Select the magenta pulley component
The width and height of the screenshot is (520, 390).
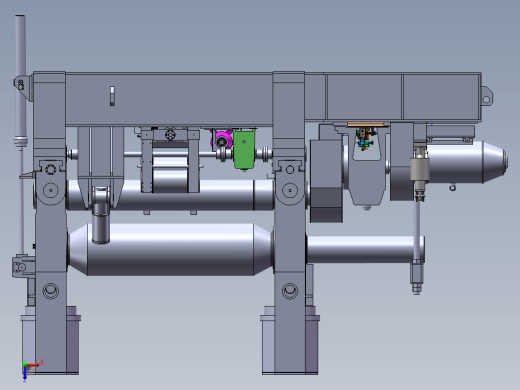(222, 140)
